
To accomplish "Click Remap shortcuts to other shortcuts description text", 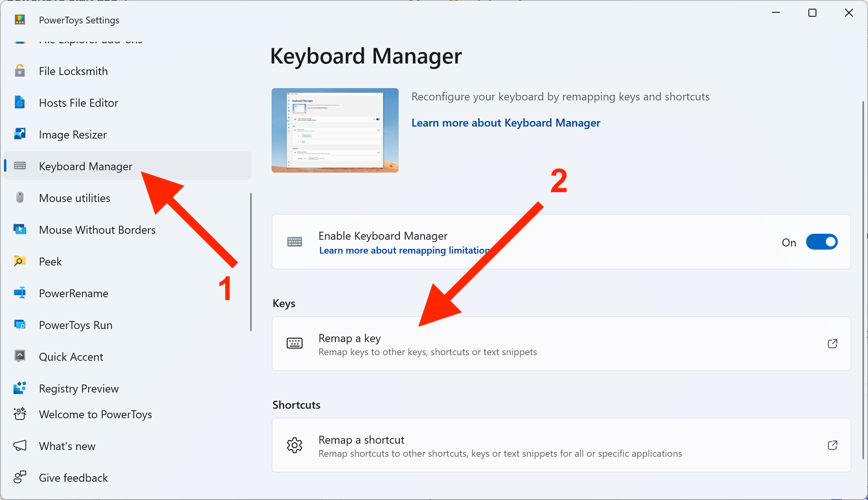I will click(x=500, y=454).
